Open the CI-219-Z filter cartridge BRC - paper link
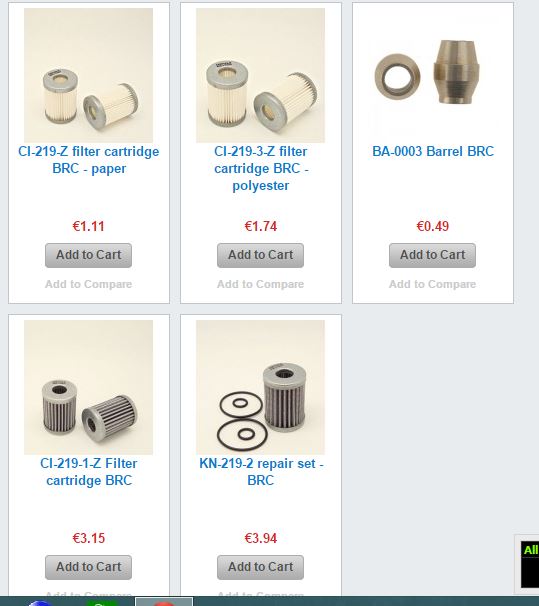The image size is (539, 606). pos(88,160)
